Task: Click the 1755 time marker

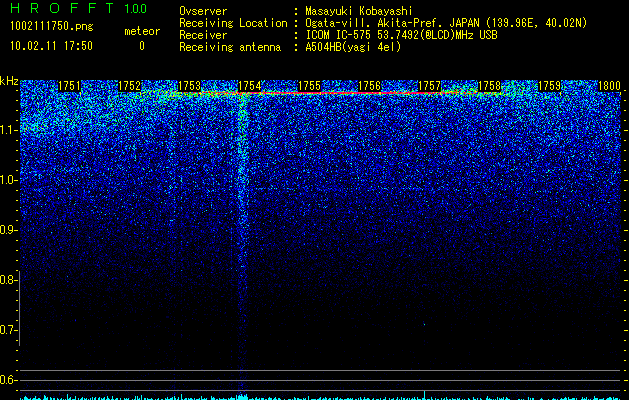Action: 310,86
